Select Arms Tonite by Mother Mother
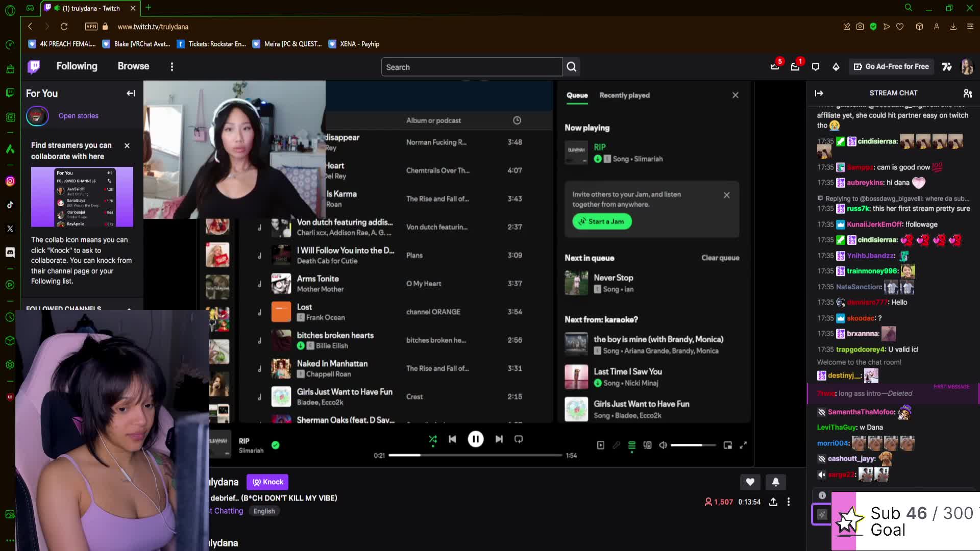 (x=395, y=284)
